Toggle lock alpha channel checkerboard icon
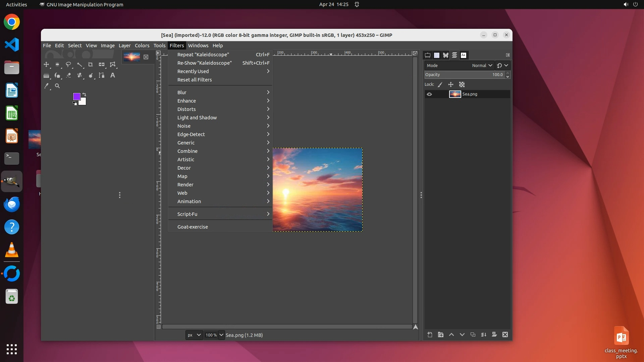Screen dimensions: 644x362 pos(462,85)
